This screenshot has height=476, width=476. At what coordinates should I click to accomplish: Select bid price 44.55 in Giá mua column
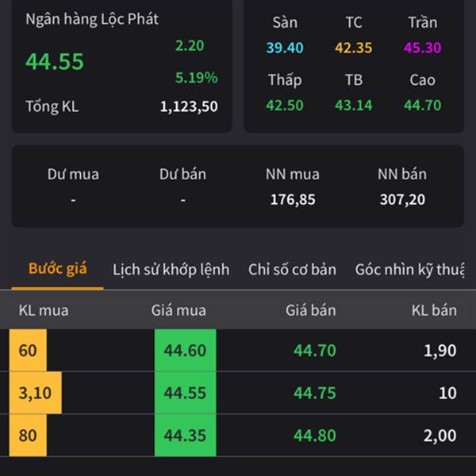[185, 393]
